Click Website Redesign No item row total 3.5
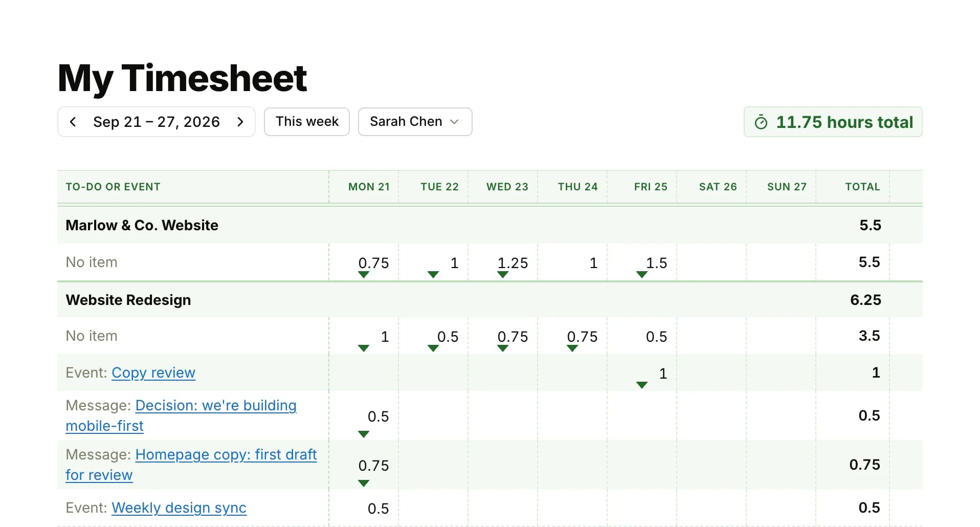The width and height of the screenshot is (980, 527). (x=869, y=336)
